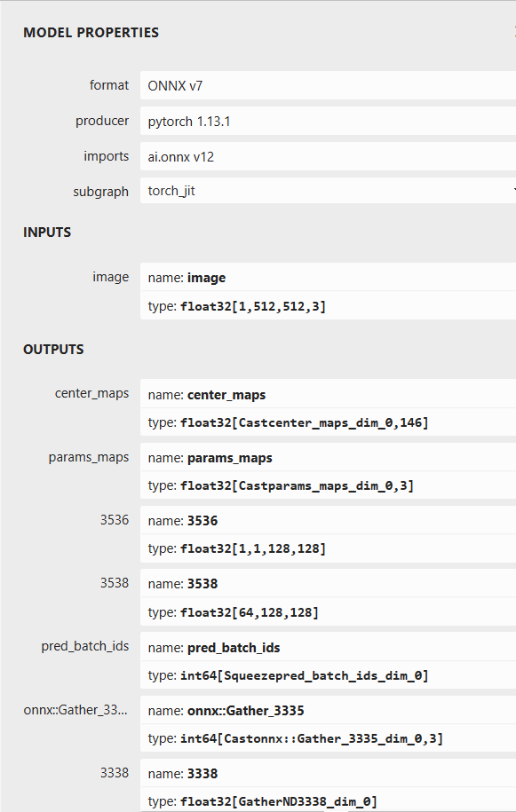Click the center_maps type field
Viewport: 516px width, 812px height.
[266, 422]
